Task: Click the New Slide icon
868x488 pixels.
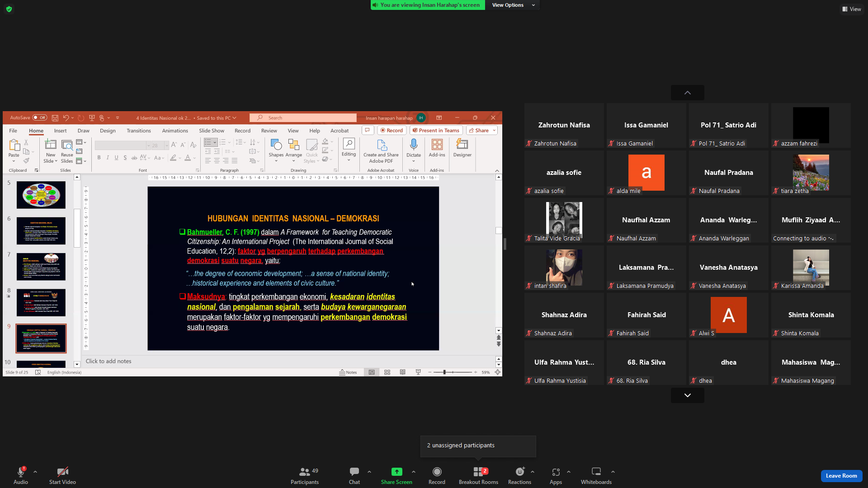Action: pos(51,145)
